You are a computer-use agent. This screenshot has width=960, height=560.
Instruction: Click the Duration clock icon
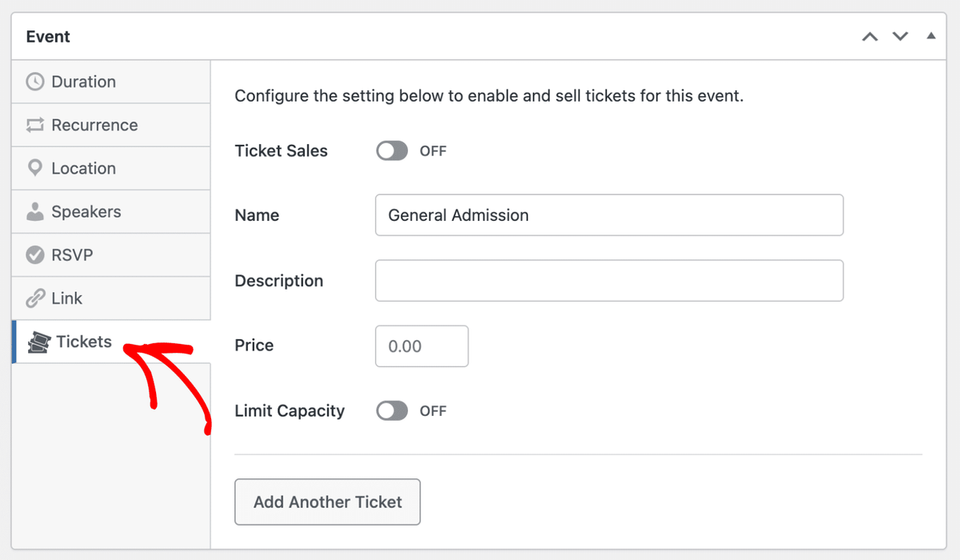[x=35, y=82]
